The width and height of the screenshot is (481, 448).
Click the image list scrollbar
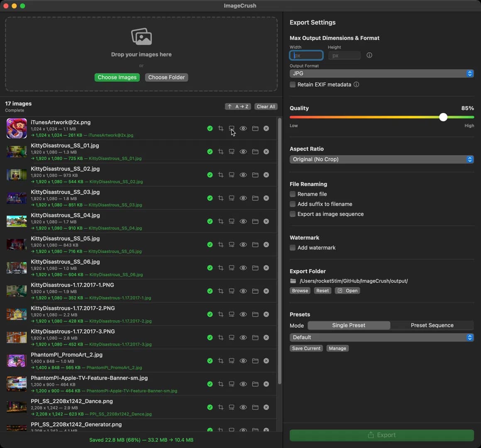coord(279,251)
